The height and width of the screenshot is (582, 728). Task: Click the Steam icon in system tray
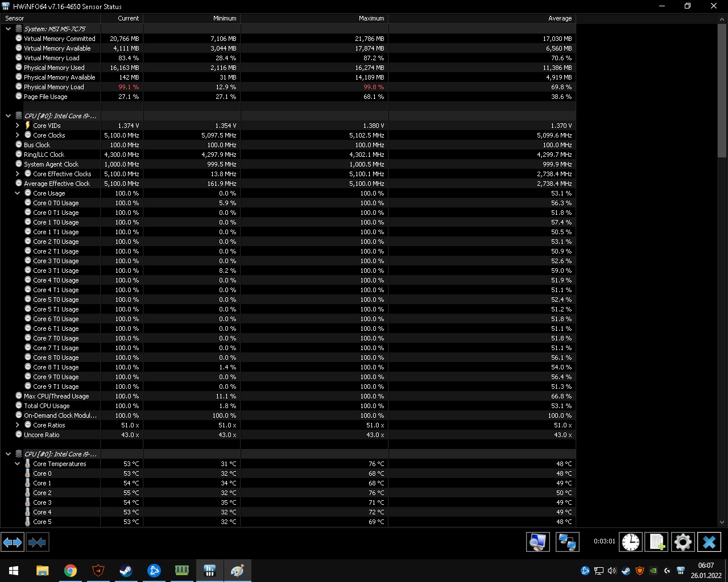coord(626,571)
